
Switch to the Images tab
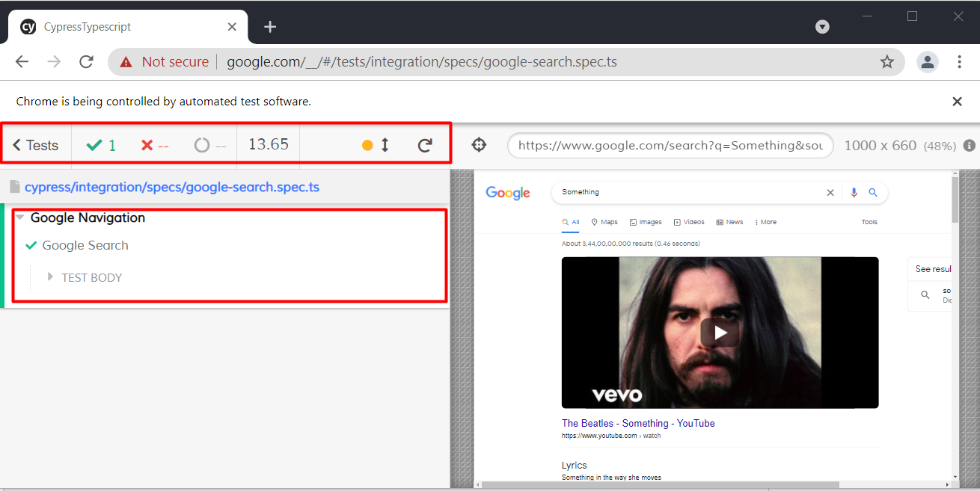646,222
